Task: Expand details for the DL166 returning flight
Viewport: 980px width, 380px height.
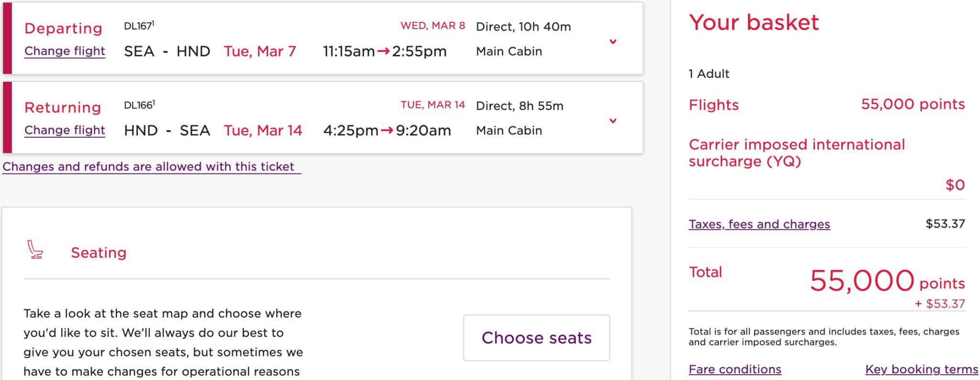Action: (612, 121)
